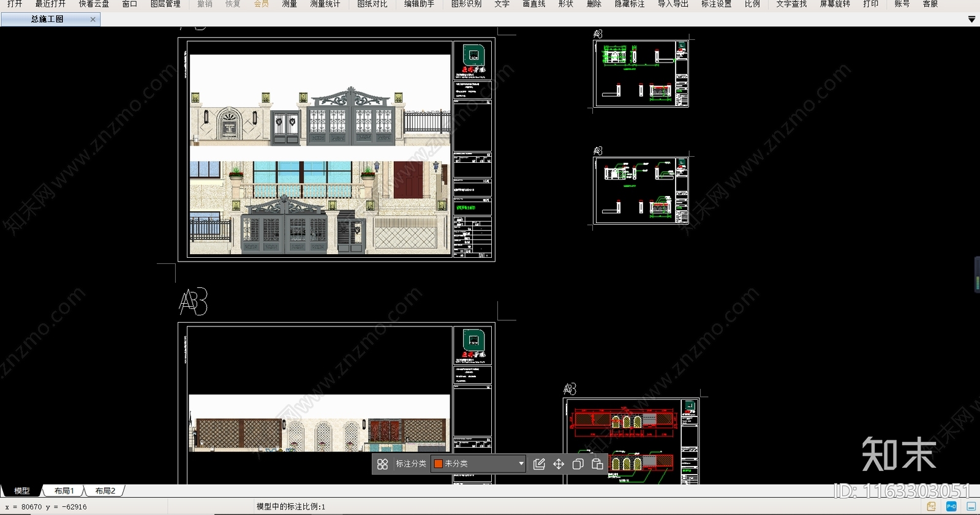Click the PDF export icon in status bar

(932, 506)
